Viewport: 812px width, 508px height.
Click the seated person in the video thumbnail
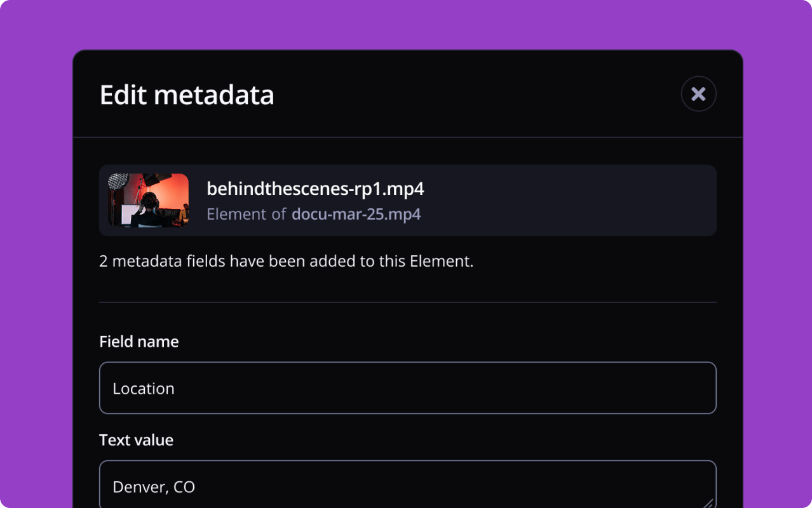click(x=150, y=210)
